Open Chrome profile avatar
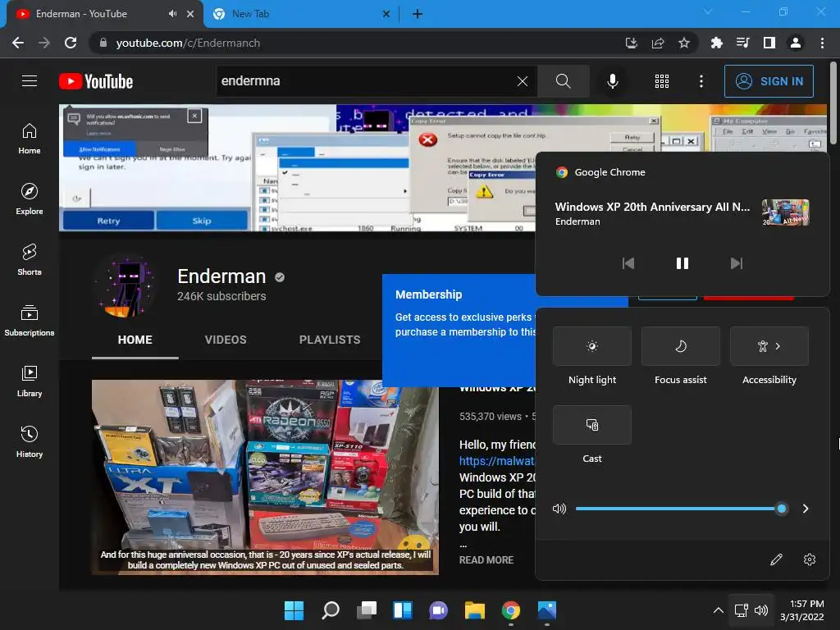 pyautogui.click(x=796, y=43)
